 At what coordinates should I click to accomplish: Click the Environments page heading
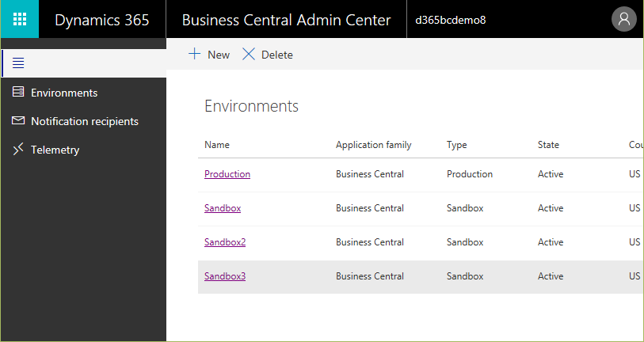pyautogui.click(x=251, y=106)
